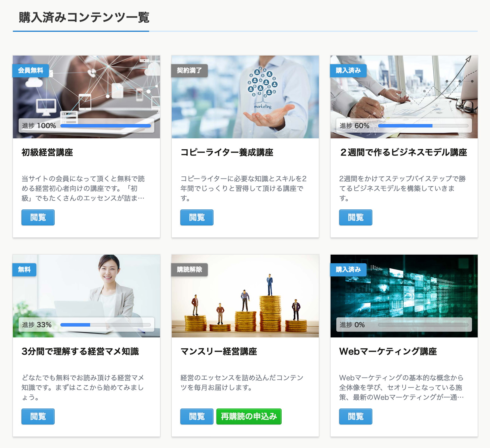
Task: Open 閲覧 for コピーライター養成講座
Action: tap(197, 217)
